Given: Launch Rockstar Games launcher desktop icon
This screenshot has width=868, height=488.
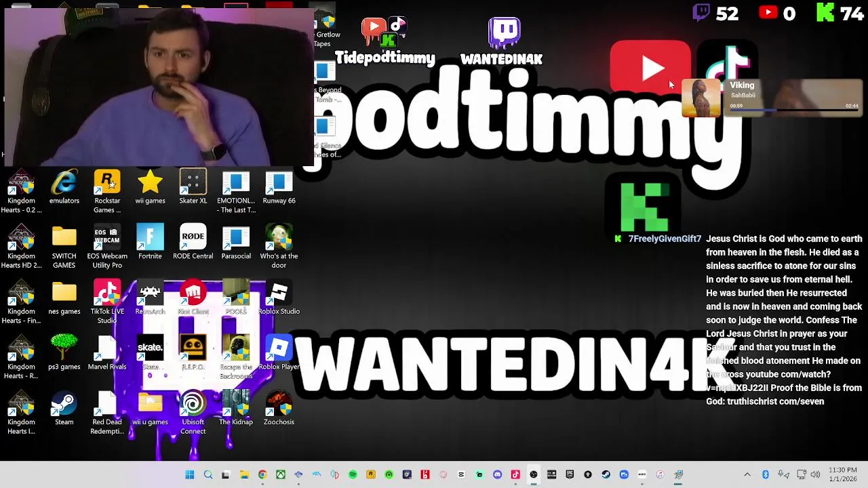Looking at the screenshot, I should coord(107,191).
